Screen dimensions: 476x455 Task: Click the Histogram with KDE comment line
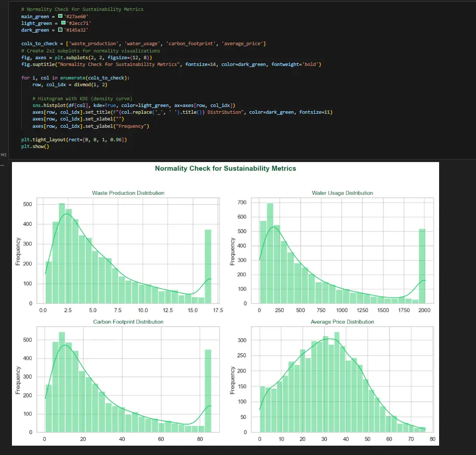(82, 99)
